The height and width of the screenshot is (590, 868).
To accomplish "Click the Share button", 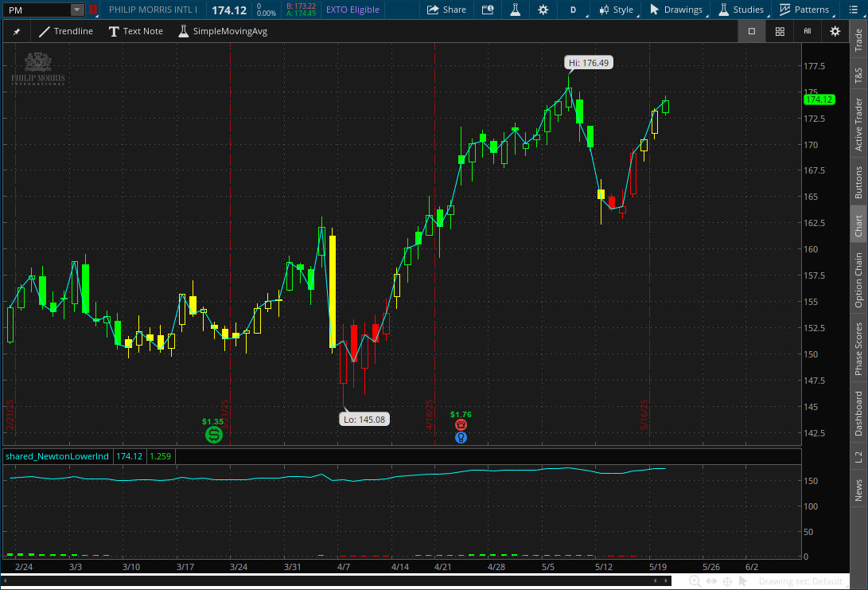I will click(447, 10).
